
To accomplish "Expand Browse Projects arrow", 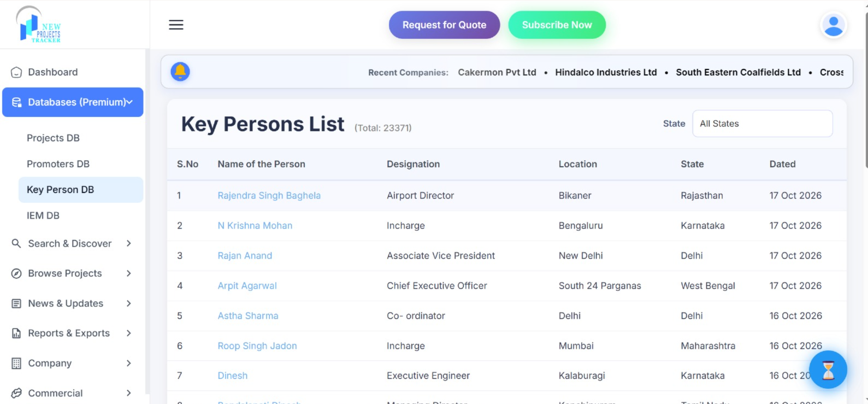I will [129, 273].
